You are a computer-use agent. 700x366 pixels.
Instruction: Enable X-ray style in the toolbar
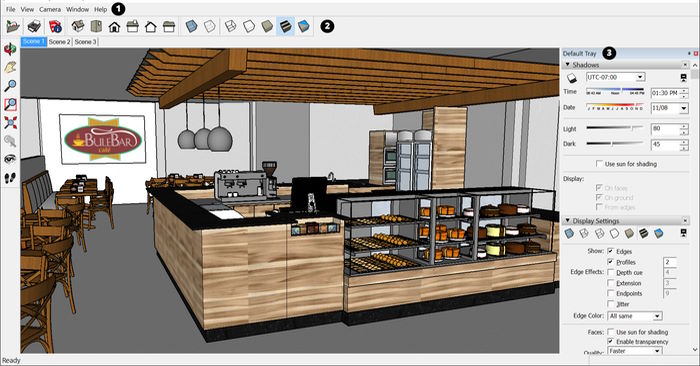click(x=192, y=27)
